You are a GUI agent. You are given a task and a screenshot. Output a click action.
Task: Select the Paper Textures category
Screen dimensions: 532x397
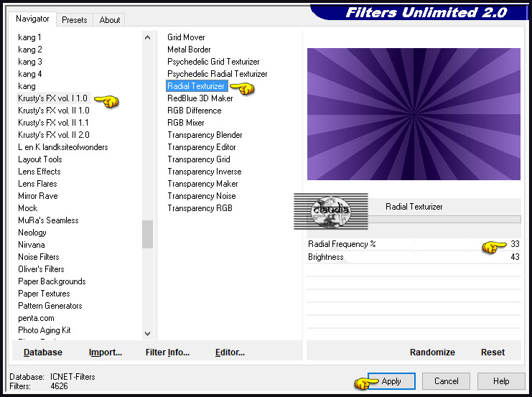tap(44, 294)
